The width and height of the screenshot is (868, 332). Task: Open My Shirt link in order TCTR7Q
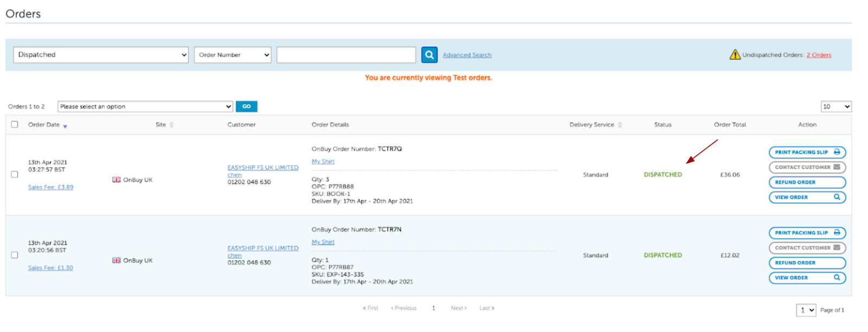coord(323,162)
